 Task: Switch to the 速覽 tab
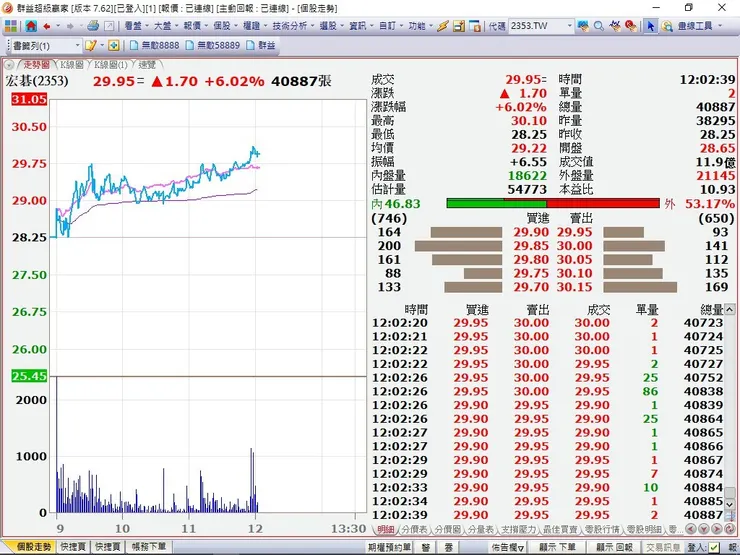(x=147, y=65)
